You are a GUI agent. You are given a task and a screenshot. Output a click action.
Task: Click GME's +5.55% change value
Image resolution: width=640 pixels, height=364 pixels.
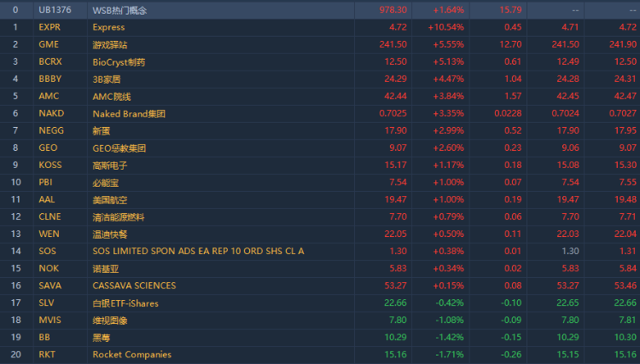click(448, 44)
